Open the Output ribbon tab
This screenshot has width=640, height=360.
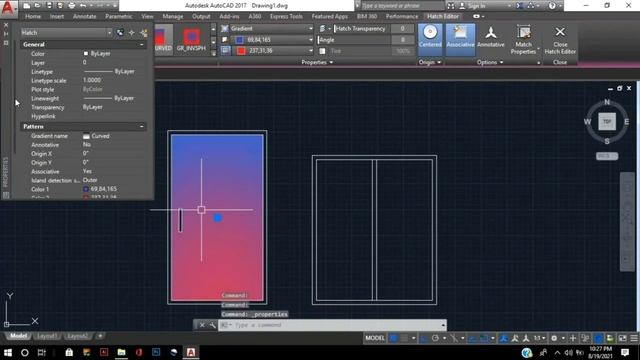point(201,16)
